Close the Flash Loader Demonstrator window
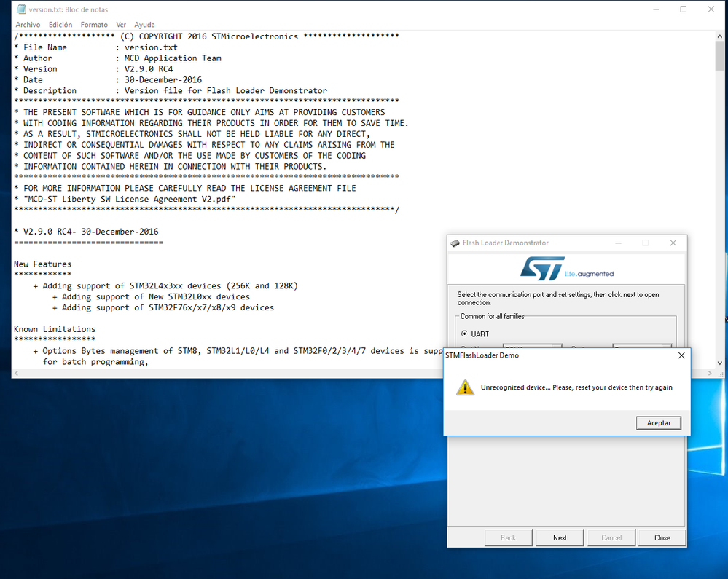The height and width of the screenshot is (579, 728). [673, 243]
